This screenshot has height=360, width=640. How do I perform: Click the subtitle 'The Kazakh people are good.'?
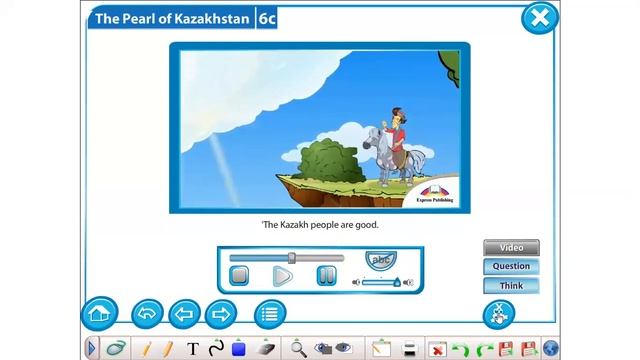coord(320,224)
